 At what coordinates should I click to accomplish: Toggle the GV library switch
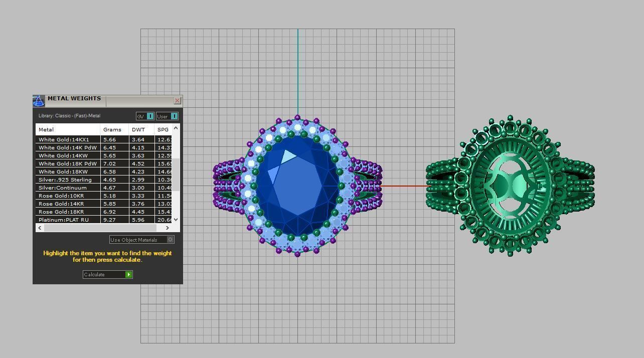click(x=145, y=116)
